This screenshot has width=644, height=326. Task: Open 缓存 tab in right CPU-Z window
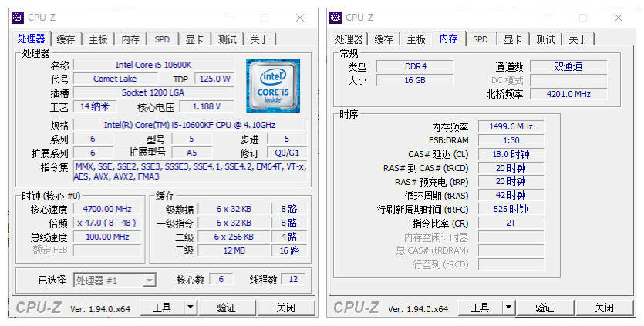point(383,39)
